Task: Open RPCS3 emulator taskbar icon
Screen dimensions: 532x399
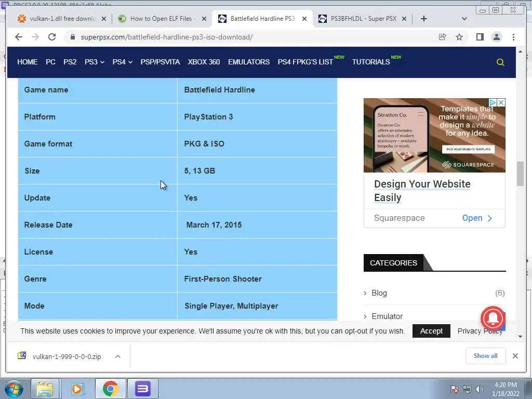Action: [x=142, y=389]
